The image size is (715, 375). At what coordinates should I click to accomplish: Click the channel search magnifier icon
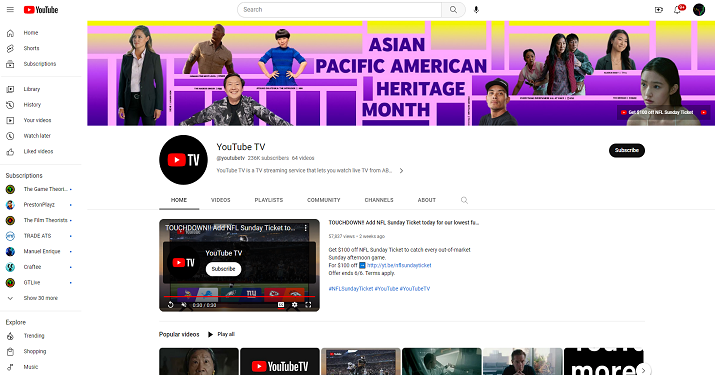pos(464,200)
